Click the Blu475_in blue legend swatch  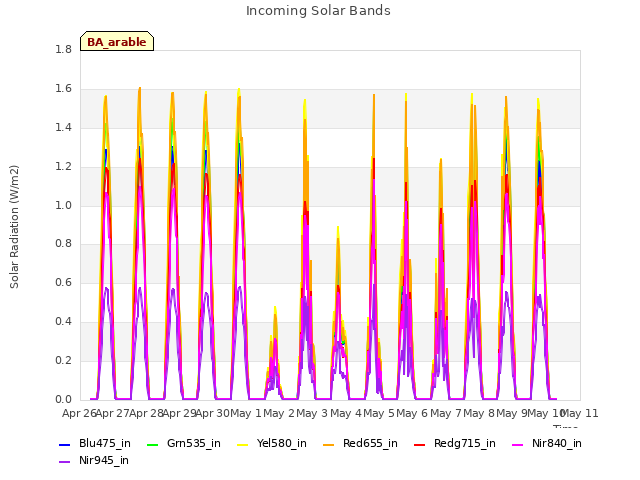(x=64, y=444)
